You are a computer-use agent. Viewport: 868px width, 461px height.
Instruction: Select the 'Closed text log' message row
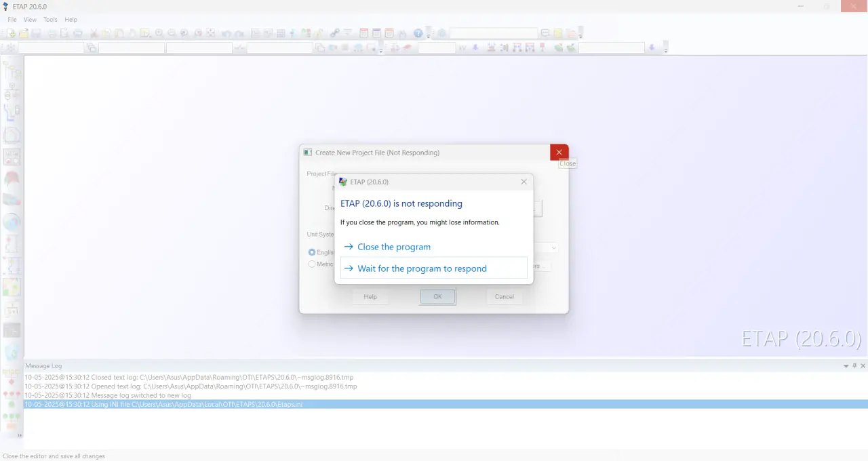[x=446, y=377]
